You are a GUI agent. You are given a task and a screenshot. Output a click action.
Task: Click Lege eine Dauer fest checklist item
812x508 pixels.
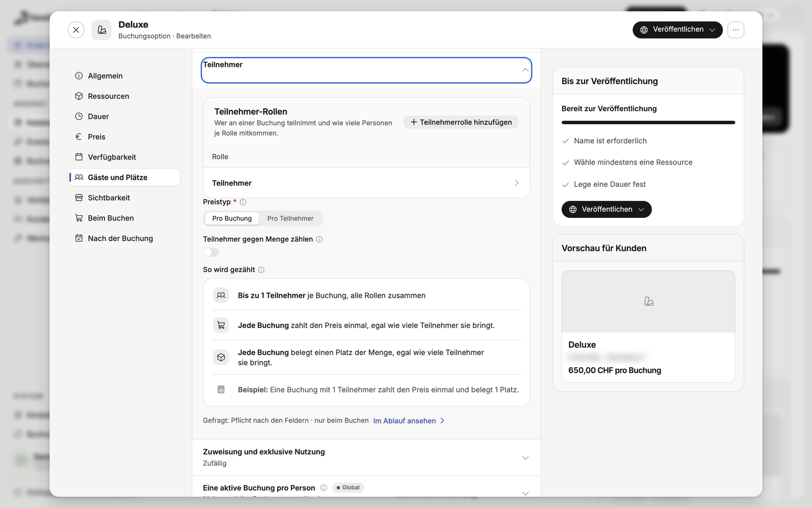click(604, 184)
